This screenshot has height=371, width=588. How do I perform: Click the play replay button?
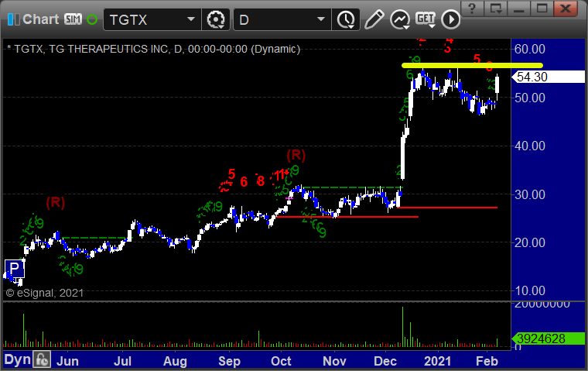tap(450, 19)
